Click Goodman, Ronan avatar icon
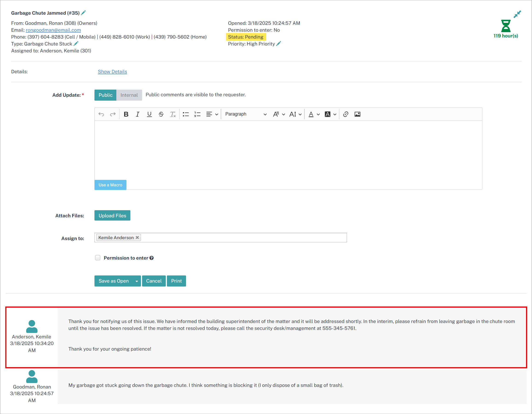The width and height of the screenshot is (532, 414). click(x=32, y=377)
